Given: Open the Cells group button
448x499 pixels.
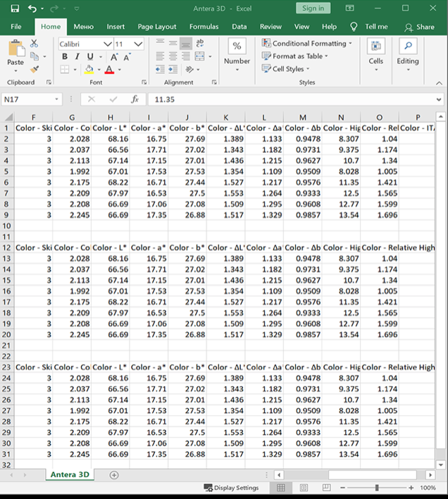Looking at the screenshot, I should click(376, 54).
